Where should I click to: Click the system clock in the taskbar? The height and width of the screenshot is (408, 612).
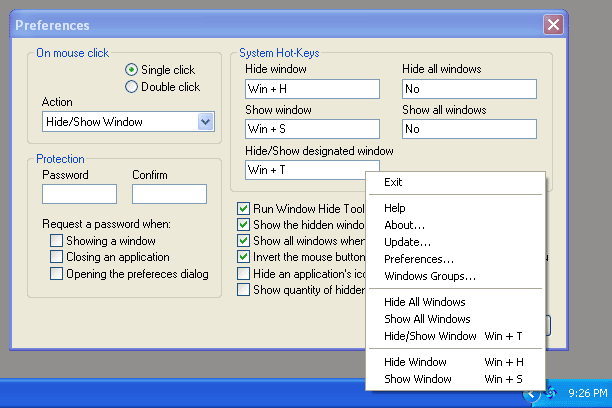pos(586,394)
